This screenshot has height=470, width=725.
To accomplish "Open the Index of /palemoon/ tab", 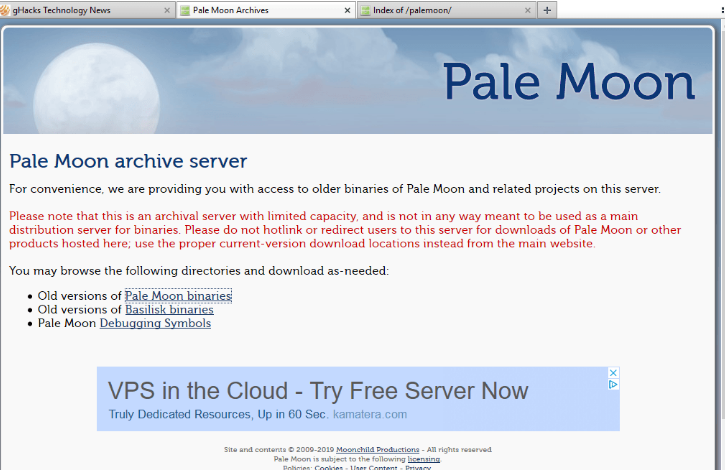I will pyautogui.click(x=447, y=10).
